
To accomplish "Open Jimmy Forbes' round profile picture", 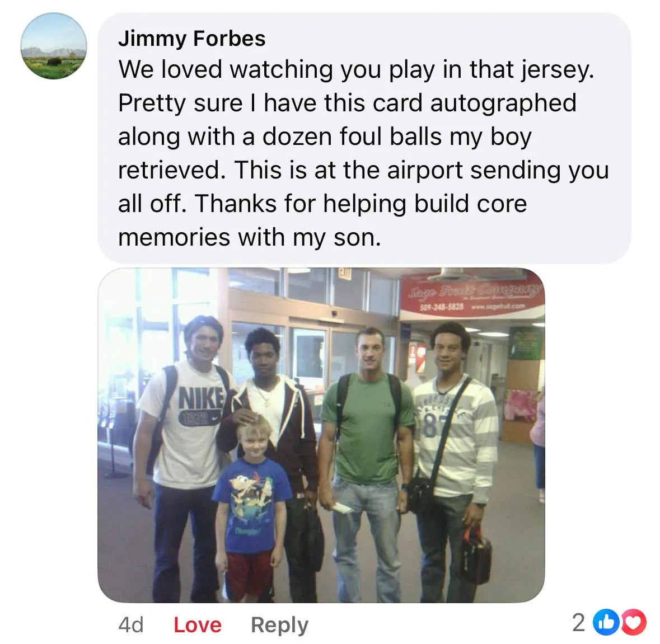I will coord(54,46).
